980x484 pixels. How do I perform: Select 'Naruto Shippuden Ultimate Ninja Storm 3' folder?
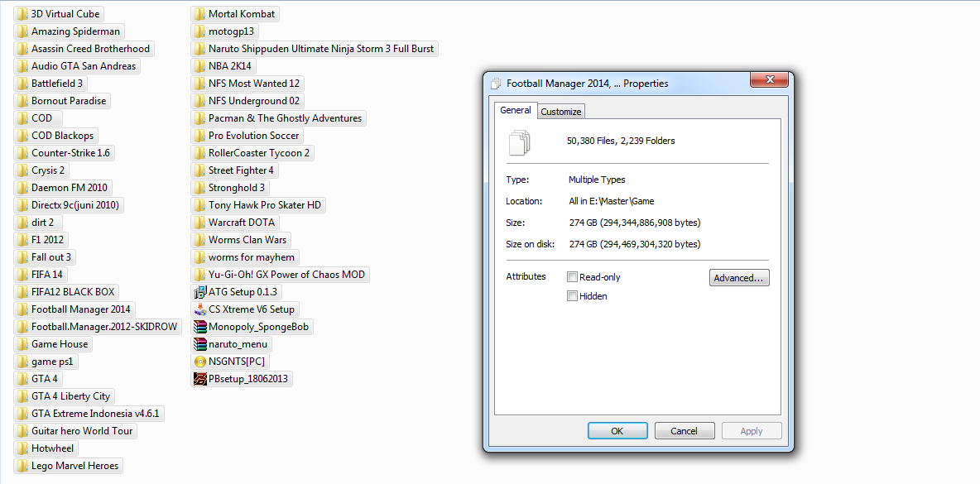tap(321, 49)
